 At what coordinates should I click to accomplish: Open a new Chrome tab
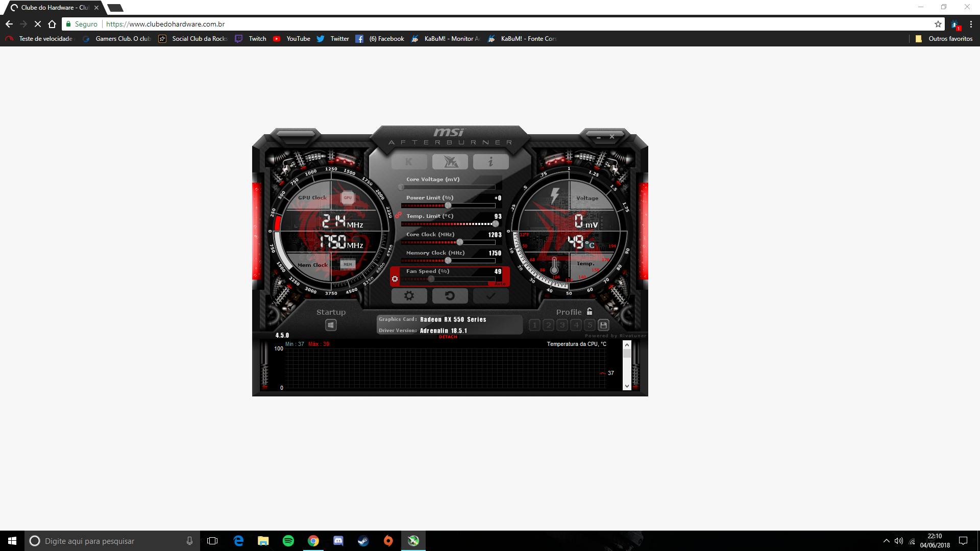coord(115,8)
